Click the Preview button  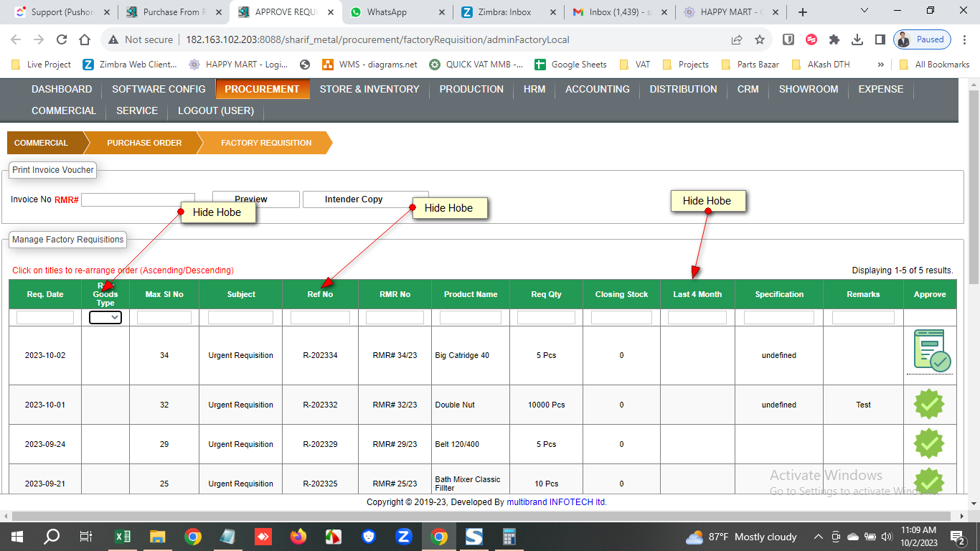click(256, 199)
